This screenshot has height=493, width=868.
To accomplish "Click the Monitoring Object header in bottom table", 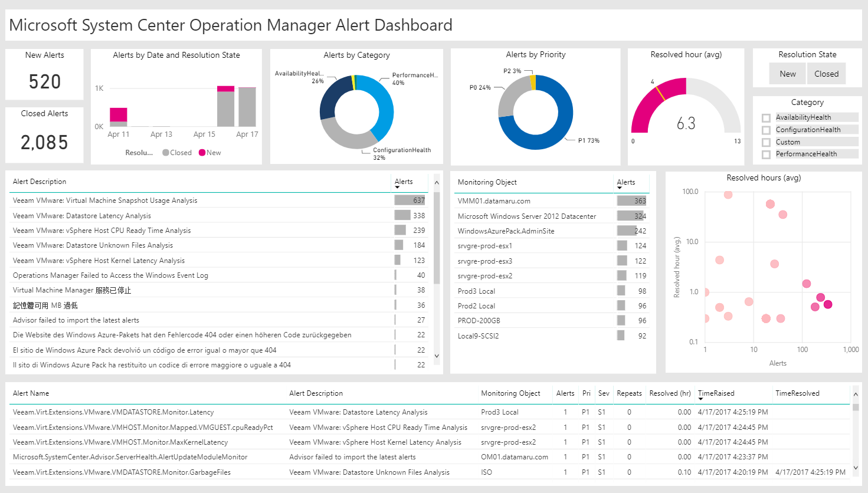I will 510,393.
